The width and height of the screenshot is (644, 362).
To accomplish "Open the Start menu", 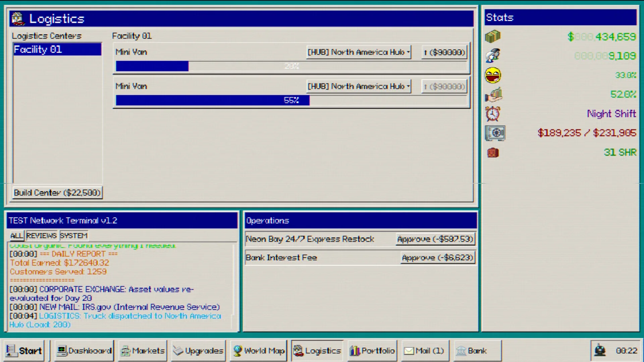I will coord(23,351).
